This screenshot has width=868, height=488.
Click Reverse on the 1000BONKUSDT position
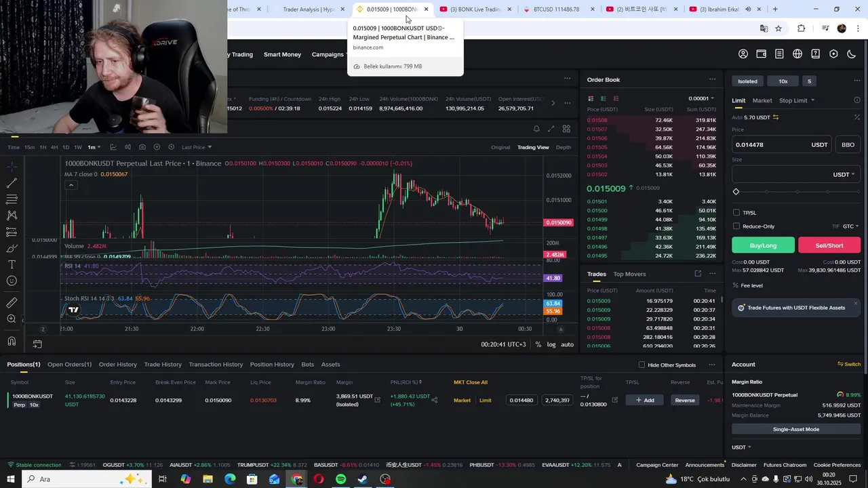pyautogui.click(x=685, y=400)
